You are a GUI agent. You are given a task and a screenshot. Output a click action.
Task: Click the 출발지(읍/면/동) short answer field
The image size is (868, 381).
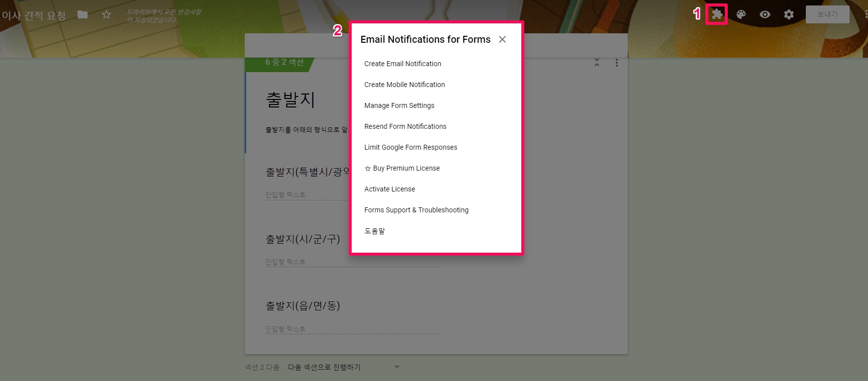click(x=353, y=329)
